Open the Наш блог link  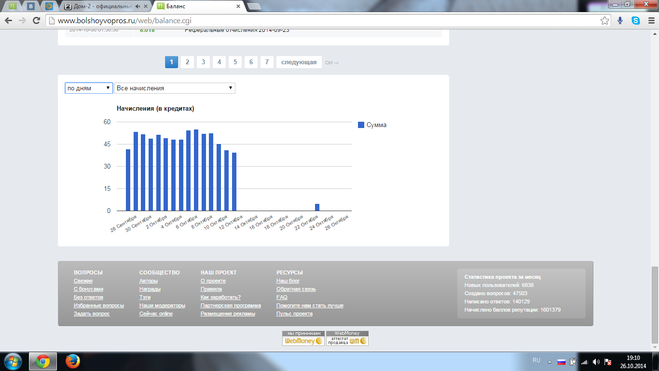288,281
